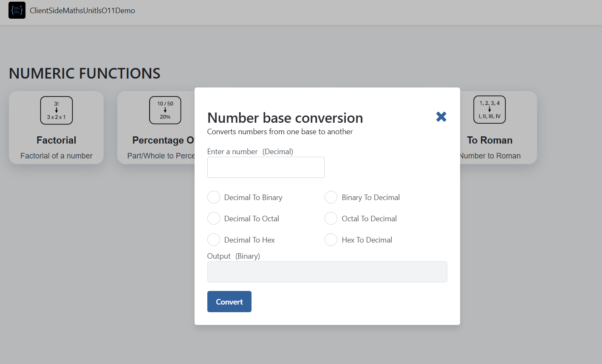Screen dimensions: 602x364
Task: Click the Factorial card title
Action: tap(57, 140)
